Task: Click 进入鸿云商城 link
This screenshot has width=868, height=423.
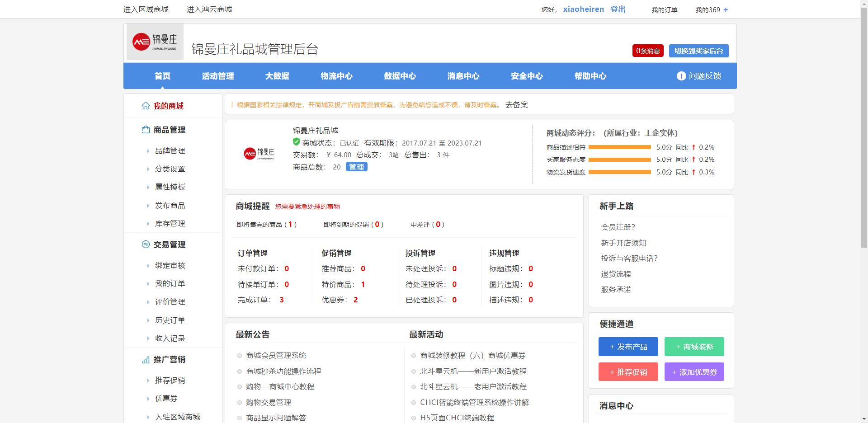Action: [x=209, y=9]
